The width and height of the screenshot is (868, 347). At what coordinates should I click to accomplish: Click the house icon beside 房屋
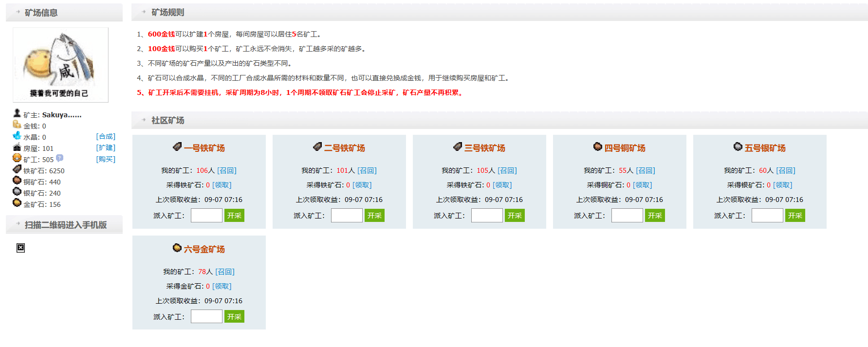click(17, 147)
